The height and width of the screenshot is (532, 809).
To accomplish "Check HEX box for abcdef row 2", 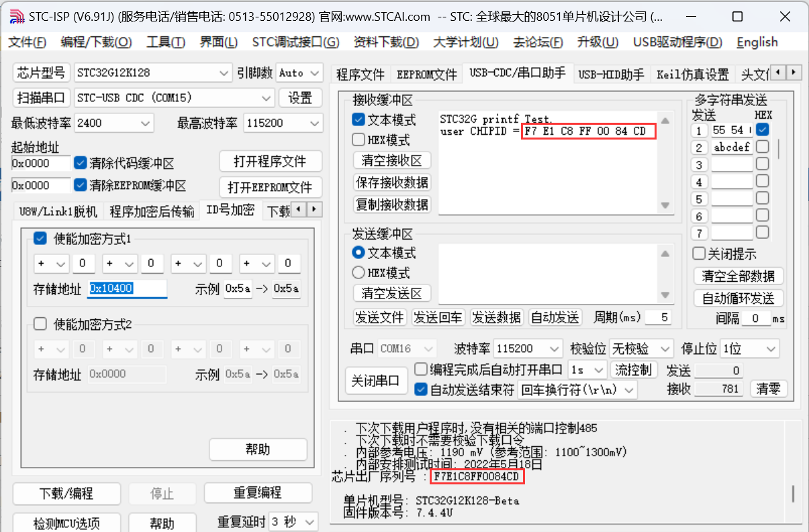I will (763, 146).
